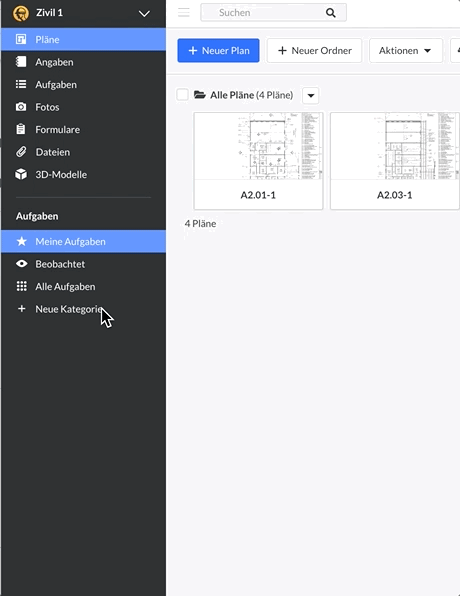Screen dimensions: 460x596
Task: Expand the Zivil 1 project chevron
Action: (144, 14)
